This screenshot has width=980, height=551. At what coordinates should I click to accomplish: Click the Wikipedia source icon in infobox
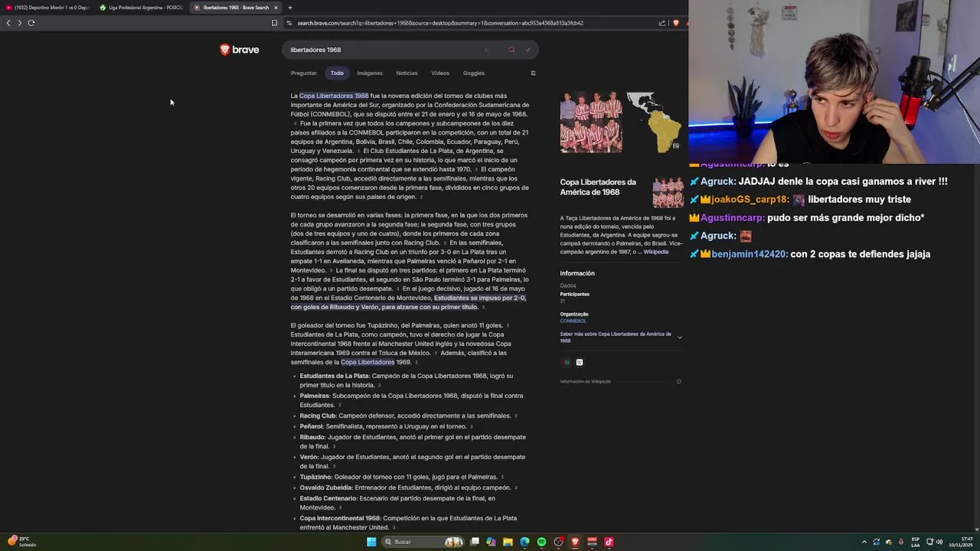580,363
